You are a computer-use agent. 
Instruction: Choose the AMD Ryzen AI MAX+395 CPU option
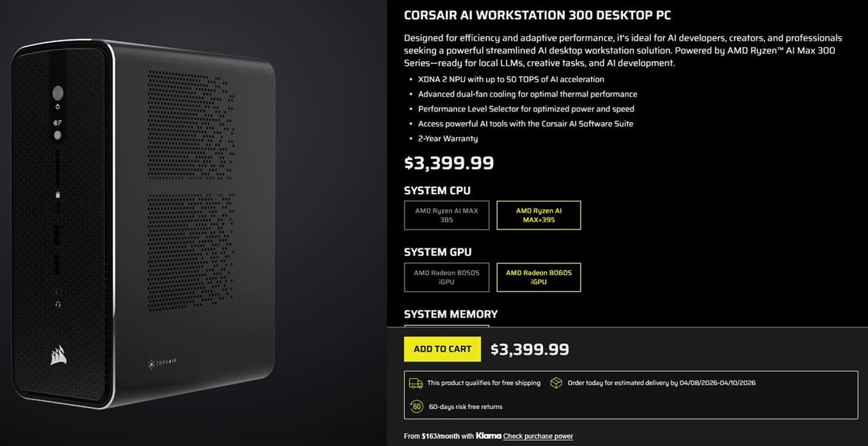click(x=538, y=215)
